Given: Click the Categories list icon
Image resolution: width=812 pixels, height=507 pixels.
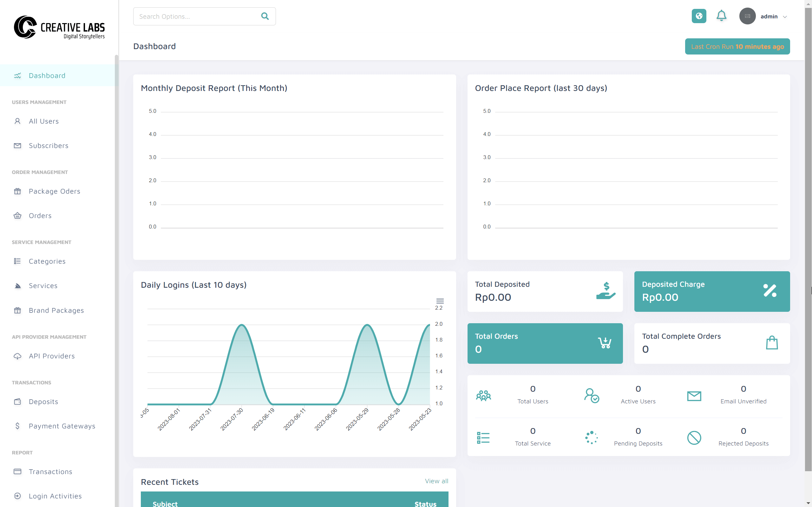Looking at the screenshot, I should pyautogui.click(x=17, y=261).
